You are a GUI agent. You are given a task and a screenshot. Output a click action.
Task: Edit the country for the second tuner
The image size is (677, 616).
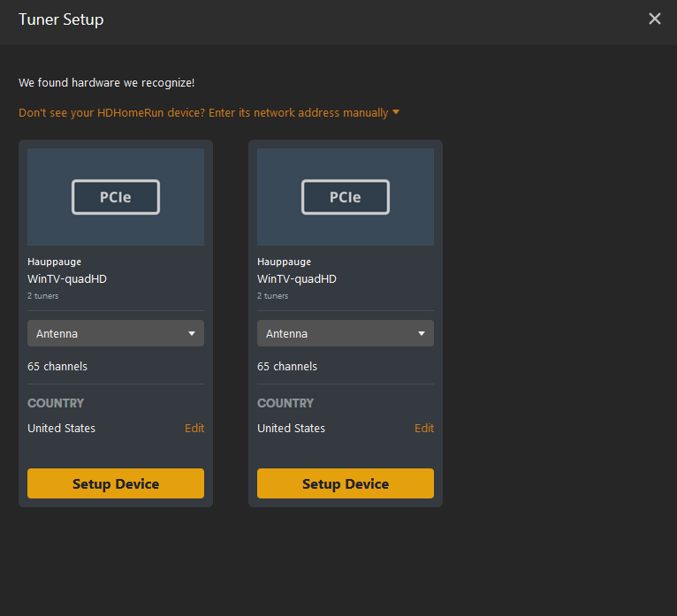pos(424,429)
